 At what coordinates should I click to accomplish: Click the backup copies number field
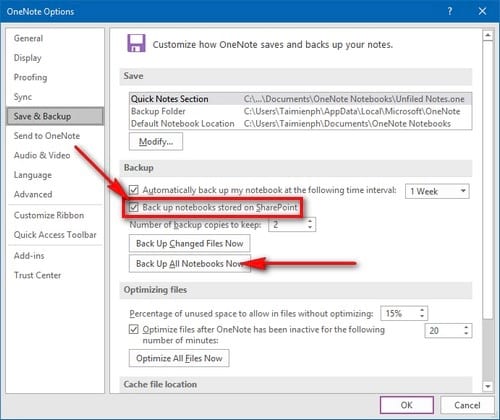(287, 225)
